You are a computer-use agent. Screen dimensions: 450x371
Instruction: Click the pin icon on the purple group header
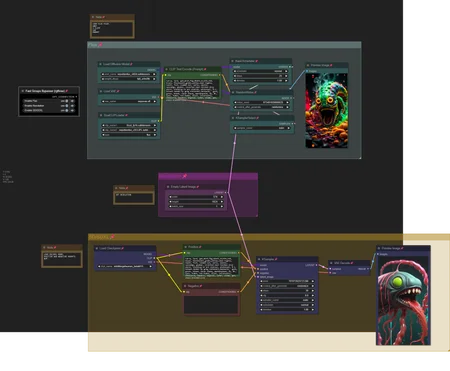[x=185, y=176]
